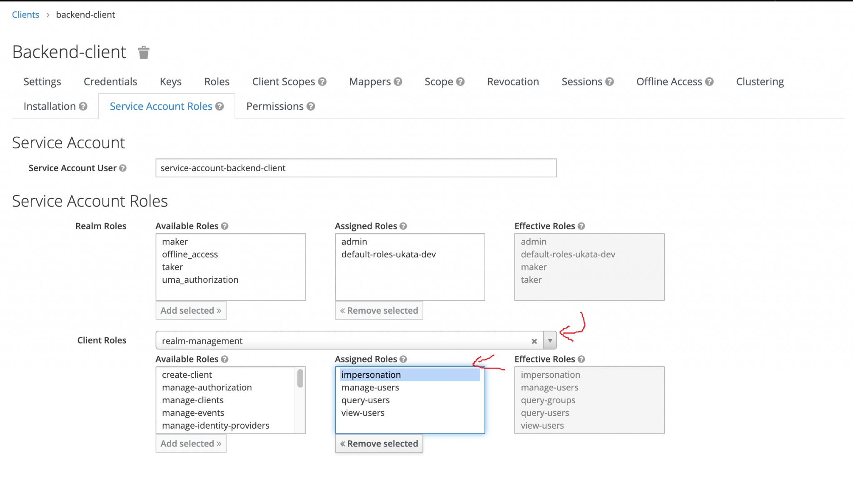Clear the realm-management selection with the x icon
The image size is (853, 504).
click(x=534, y=341)
